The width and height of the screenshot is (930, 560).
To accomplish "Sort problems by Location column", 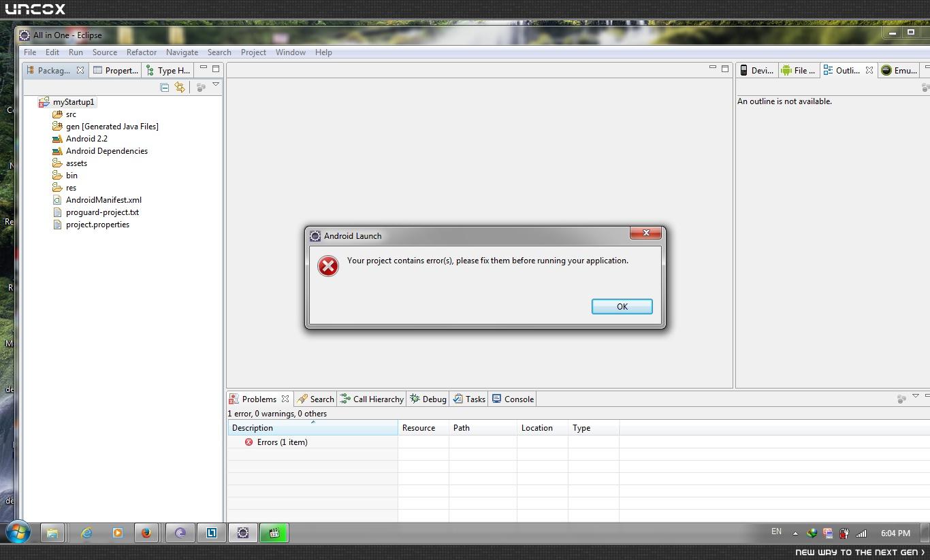I will (543, 428).
